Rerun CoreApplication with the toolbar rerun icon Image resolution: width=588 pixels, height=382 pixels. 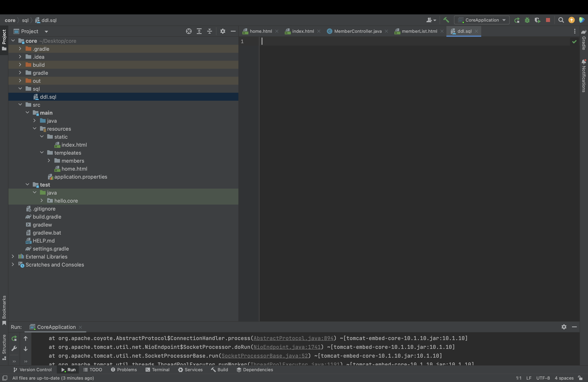point(517,20)
